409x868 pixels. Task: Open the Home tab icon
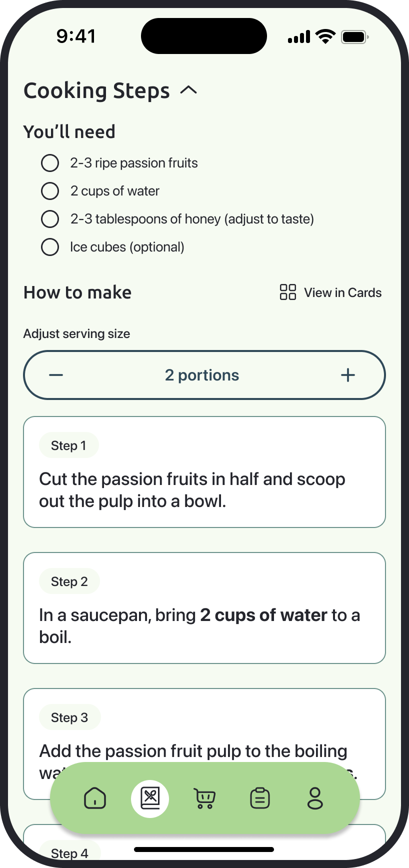point(95,798)
